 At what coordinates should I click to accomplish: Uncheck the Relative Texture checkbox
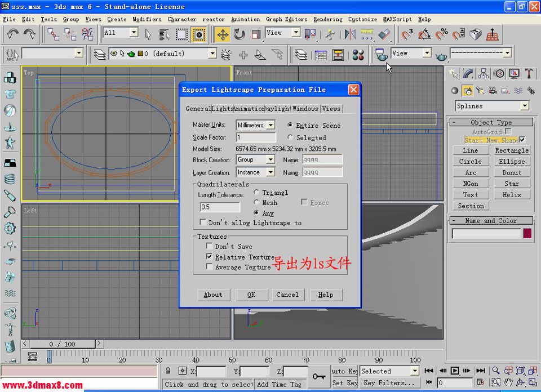209,256
